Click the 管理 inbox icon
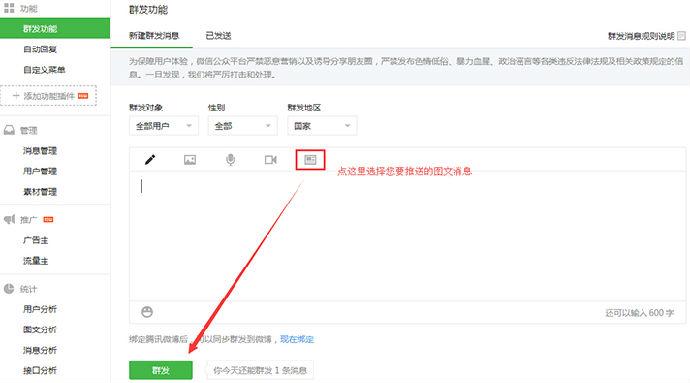690x383 pixels. point(9,130)
